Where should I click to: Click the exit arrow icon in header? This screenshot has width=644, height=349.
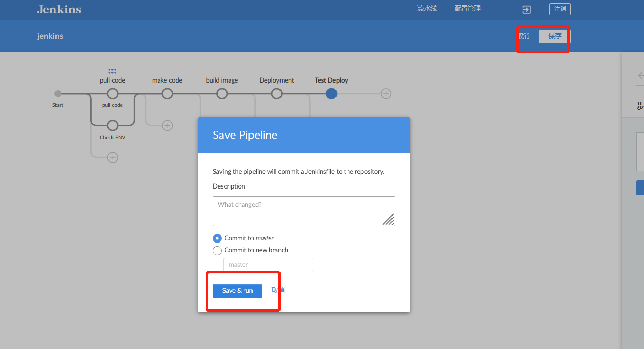click(526, 9)
